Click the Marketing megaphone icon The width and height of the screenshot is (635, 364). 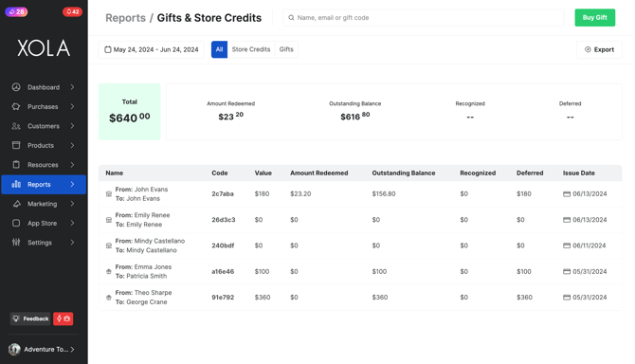(16, 204)
